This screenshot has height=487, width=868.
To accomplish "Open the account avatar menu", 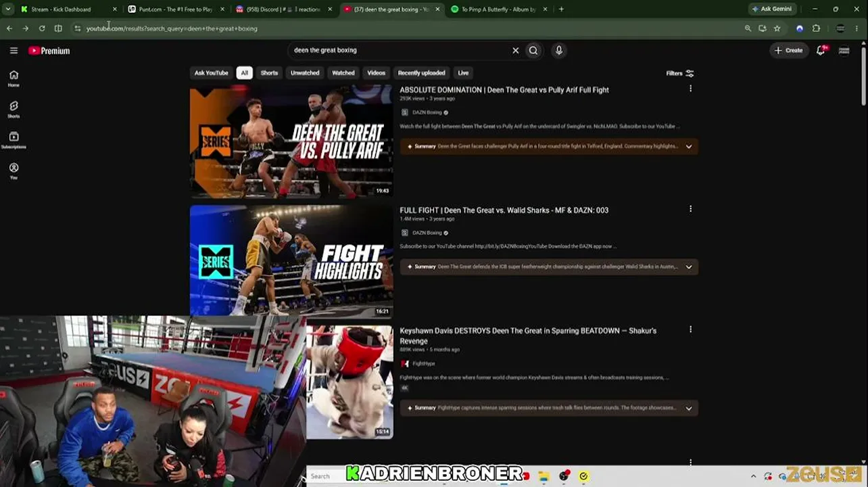I will [844, 50].
